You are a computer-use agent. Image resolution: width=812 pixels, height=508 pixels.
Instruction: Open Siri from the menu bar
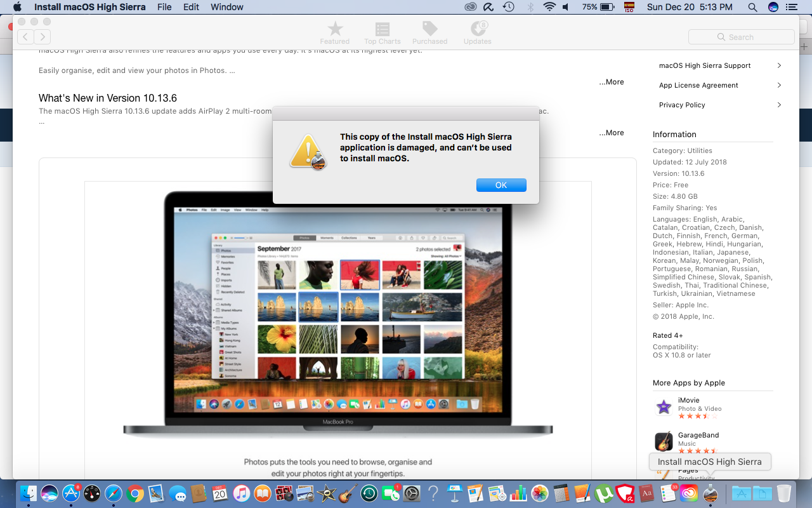[x=773, y=7]
